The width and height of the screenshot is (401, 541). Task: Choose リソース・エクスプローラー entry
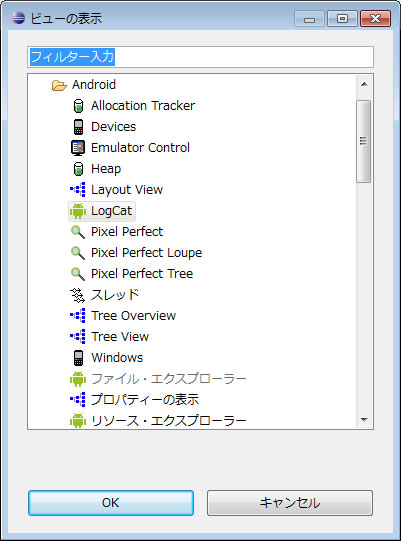pyautogui.click(x=168, y=421)
